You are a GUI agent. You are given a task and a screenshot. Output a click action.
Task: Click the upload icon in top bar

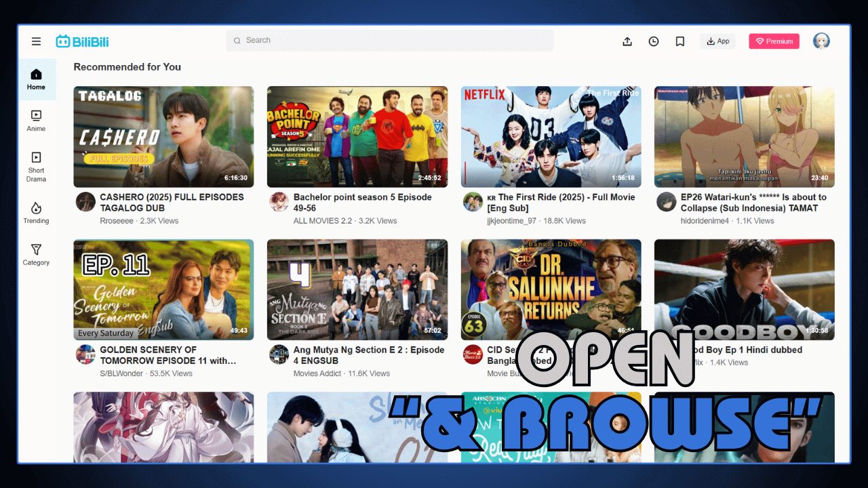tap(627, 41)
